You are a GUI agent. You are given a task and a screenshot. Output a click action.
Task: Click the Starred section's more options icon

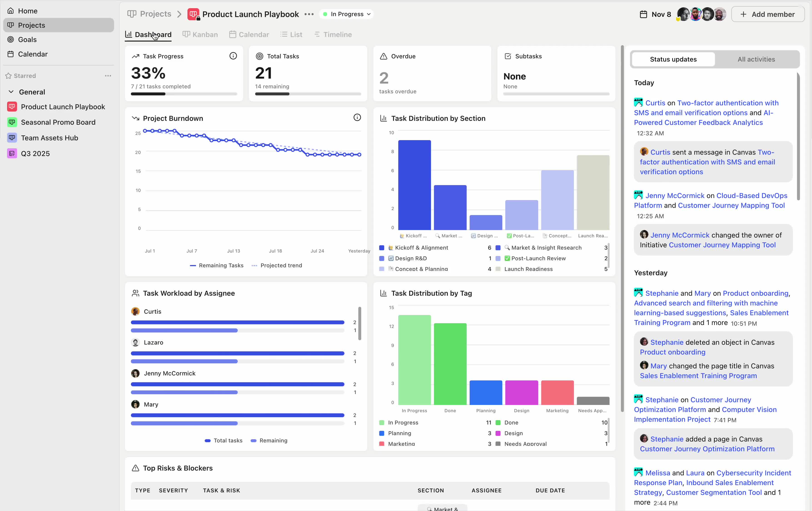click(108, 76)
